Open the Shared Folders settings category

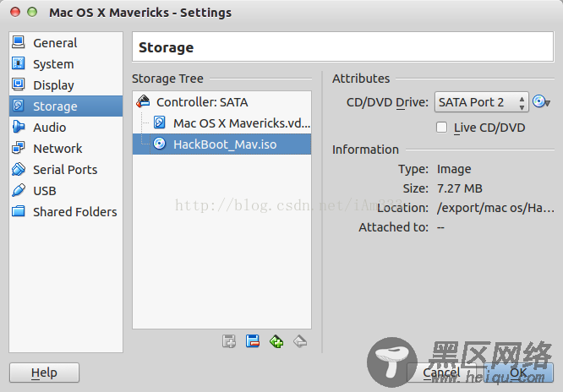click(x=66, y=212)
